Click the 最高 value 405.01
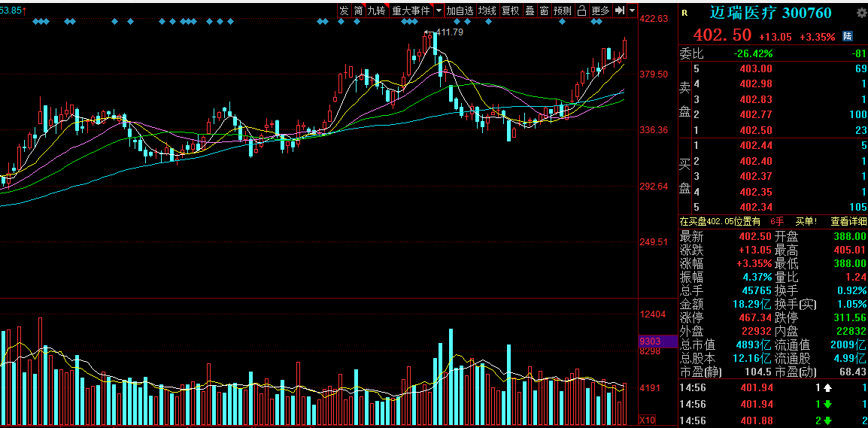This screenshot has height=428, width=868. pos(850,250)
